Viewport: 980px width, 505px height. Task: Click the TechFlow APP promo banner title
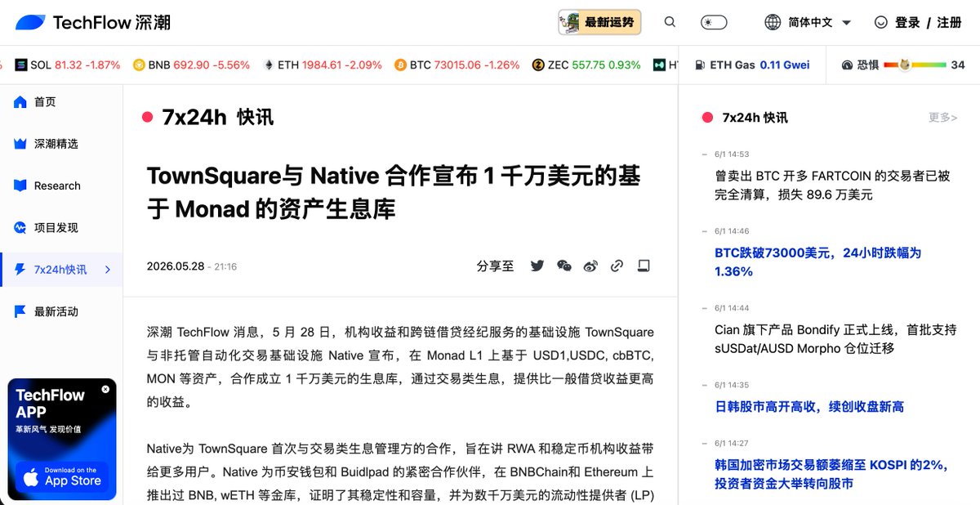pos(50,404)
